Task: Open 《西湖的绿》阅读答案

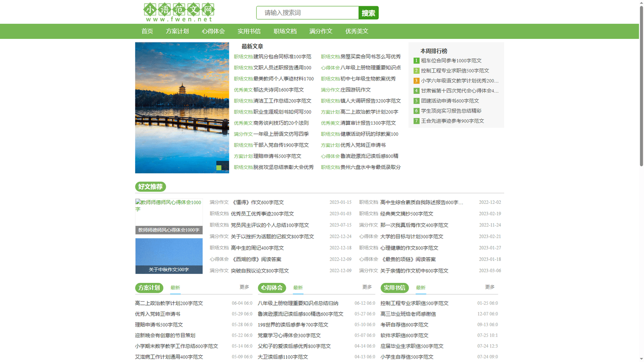Action: tap(256, 259)
